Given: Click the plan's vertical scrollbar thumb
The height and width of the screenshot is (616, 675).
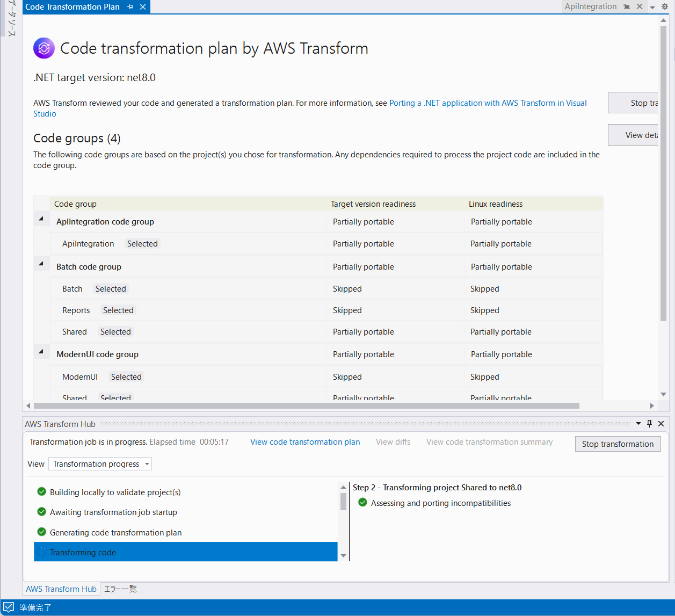Looking at the screenshot, I should coord(664,173).
